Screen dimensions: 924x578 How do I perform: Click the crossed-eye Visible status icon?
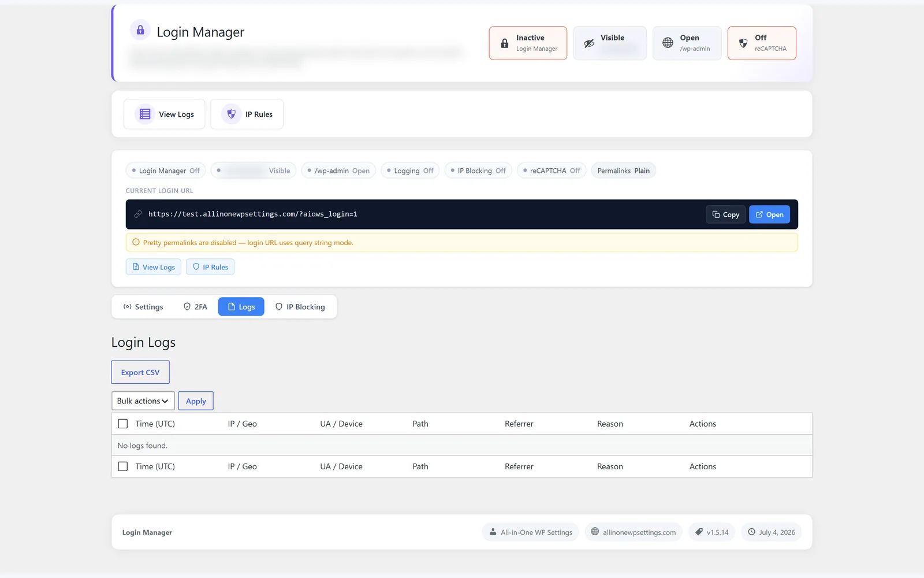tap(589, 43)
